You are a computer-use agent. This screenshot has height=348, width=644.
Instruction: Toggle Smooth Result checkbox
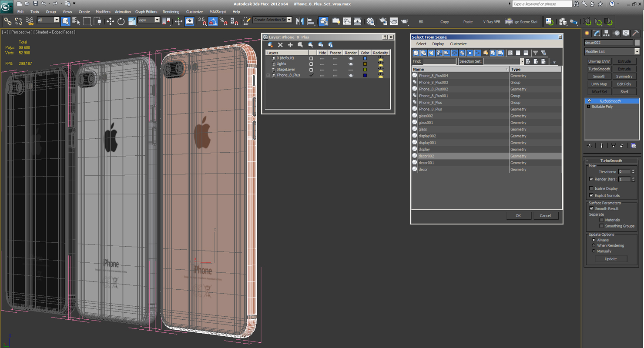point(591,209)
